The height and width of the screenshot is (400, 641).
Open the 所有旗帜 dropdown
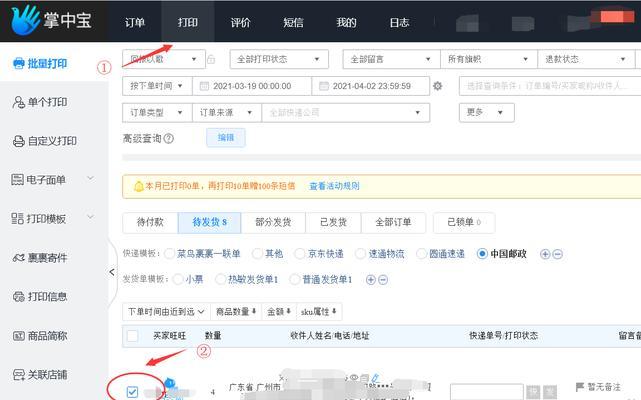pyautogui.click(x=489, y=59)
